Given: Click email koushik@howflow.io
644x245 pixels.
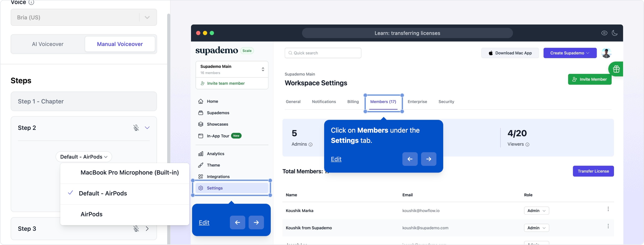Looking at the screenshot, I should point(421,211).
